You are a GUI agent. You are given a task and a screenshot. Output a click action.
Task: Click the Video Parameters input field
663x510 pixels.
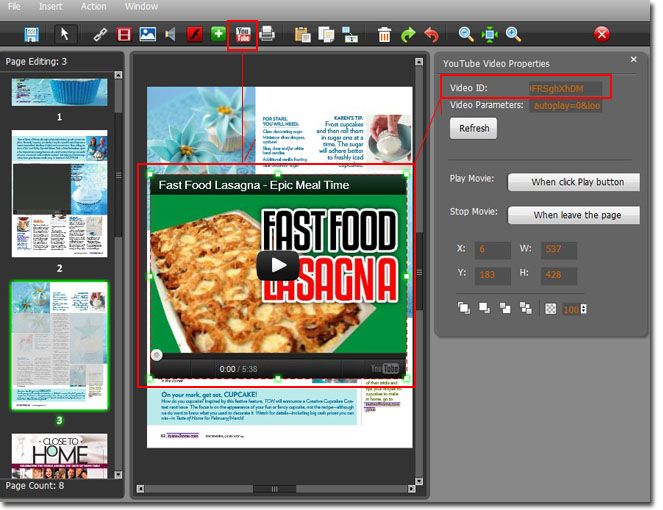coord(565,106)
